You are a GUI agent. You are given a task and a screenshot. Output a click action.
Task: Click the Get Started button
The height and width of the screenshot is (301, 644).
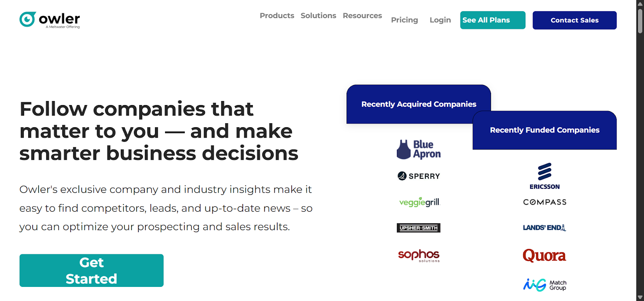pyautogui.click(x=91, y=270)
